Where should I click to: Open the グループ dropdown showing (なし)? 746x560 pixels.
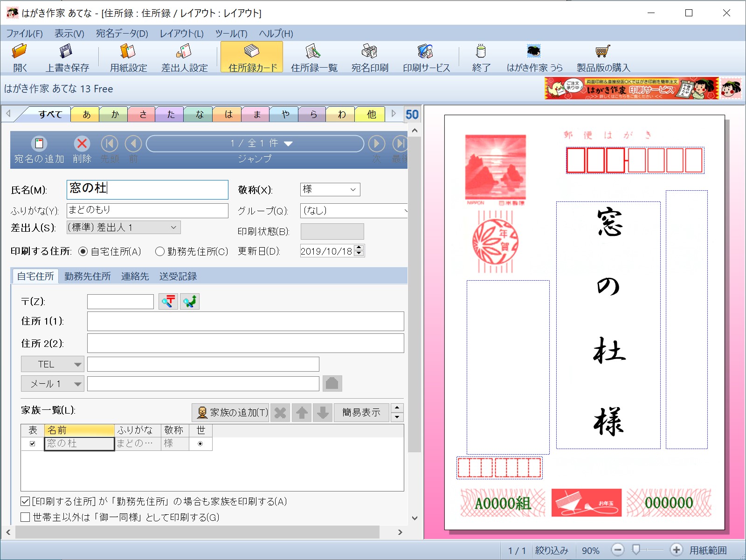404,211
